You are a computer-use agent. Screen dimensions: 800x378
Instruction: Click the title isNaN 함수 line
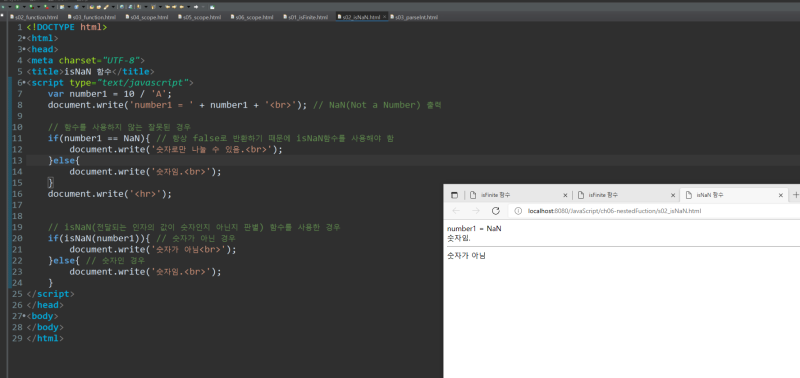tap(90, 72)
